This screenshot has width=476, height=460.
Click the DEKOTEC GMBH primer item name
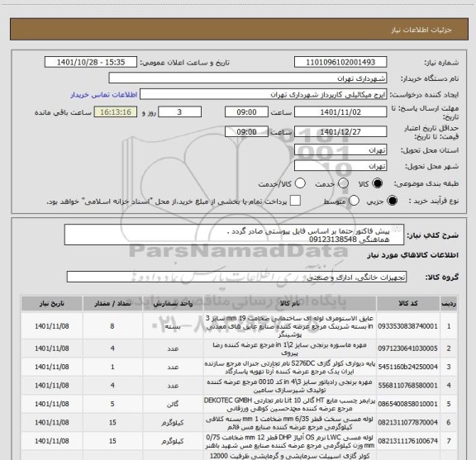click(289, 404)
